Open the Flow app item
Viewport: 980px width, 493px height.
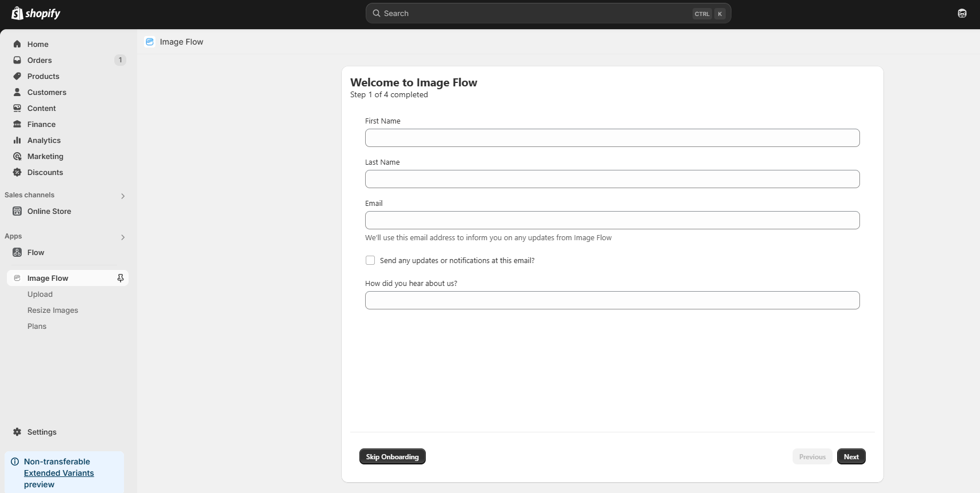point(69,252)
